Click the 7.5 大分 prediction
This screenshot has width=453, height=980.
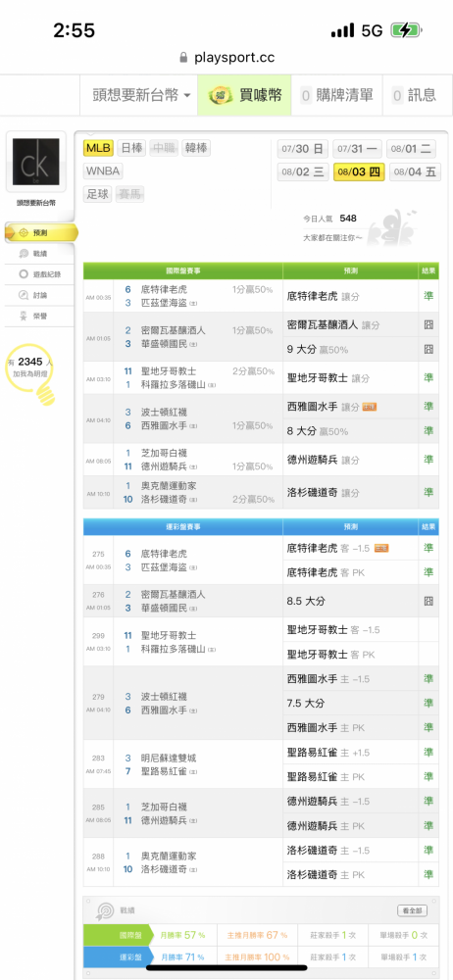click(x=306, y=703)
